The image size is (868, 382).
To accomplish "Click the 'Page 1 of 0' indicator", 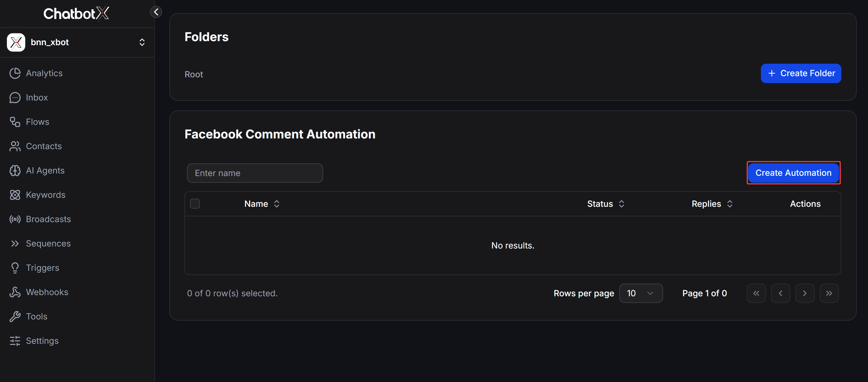I will [x=705, y=293].
